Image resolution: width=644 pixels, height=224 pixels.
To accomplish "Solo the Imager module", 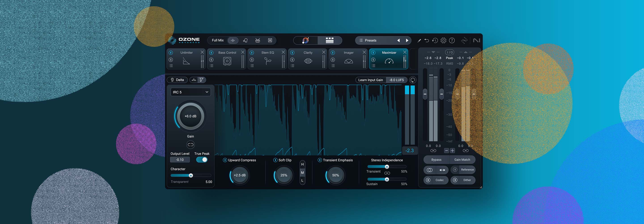I will pyautogui.click(x=333, y=60).
